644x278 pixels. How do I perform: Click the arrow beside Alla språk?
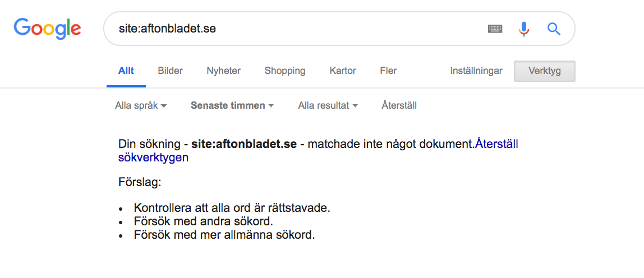click(x=164, y=106)
